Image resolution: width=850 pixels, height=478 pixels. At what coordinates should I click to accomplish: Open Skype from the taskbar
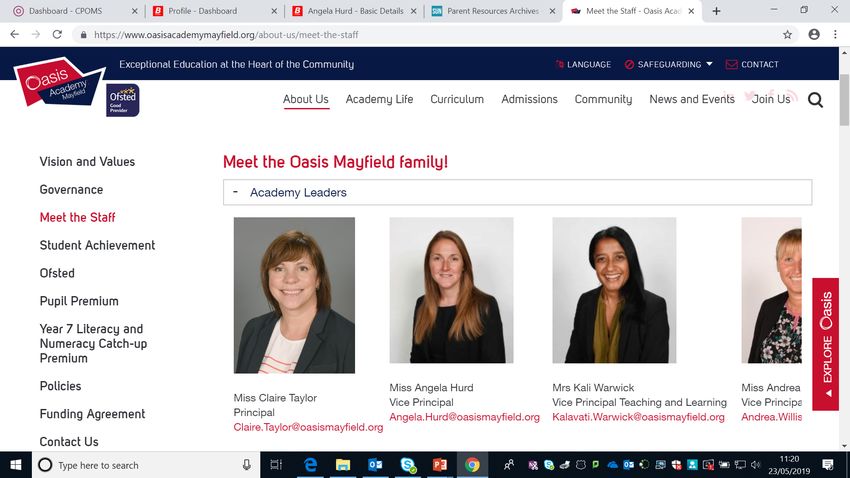click(x=408, y=465)
